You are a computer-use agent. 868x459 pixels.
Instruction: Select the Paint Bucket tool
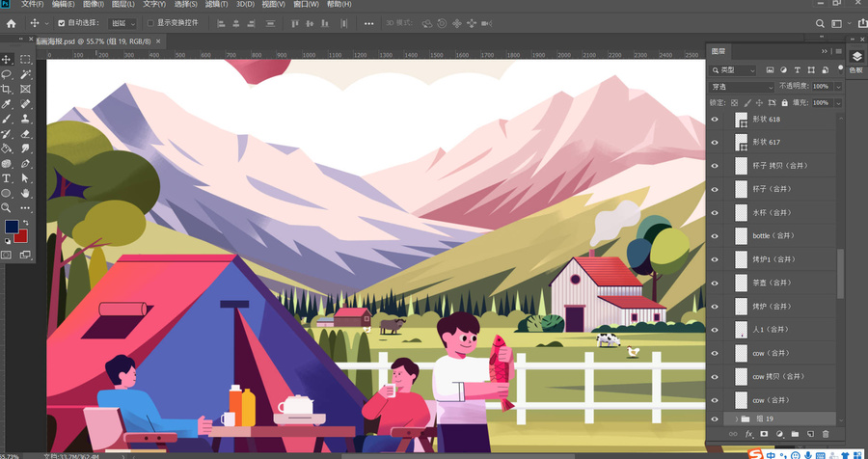pos(7,148)
